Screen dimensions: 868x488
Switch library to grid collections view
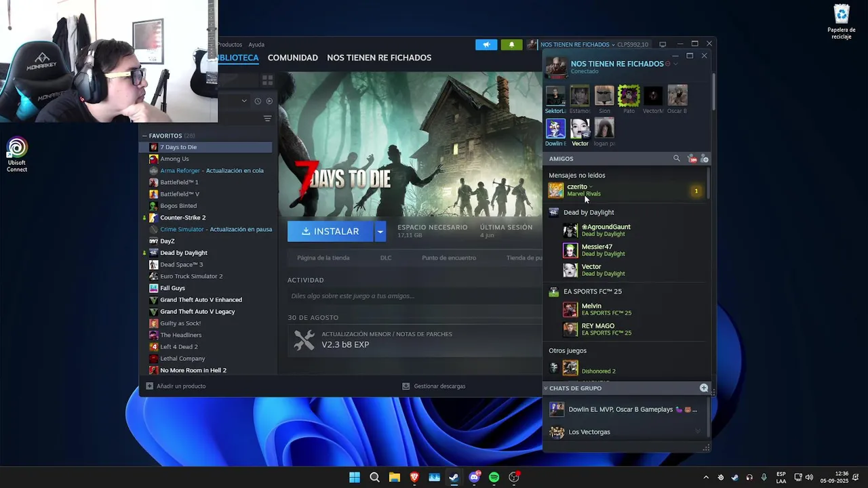[267, 80]
